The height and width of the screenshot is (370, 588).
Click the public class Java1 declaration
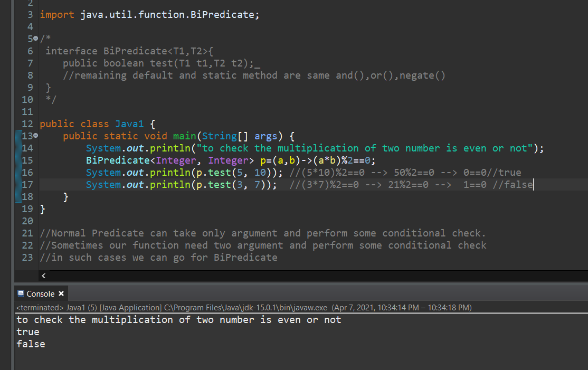(x=95, y=124)
